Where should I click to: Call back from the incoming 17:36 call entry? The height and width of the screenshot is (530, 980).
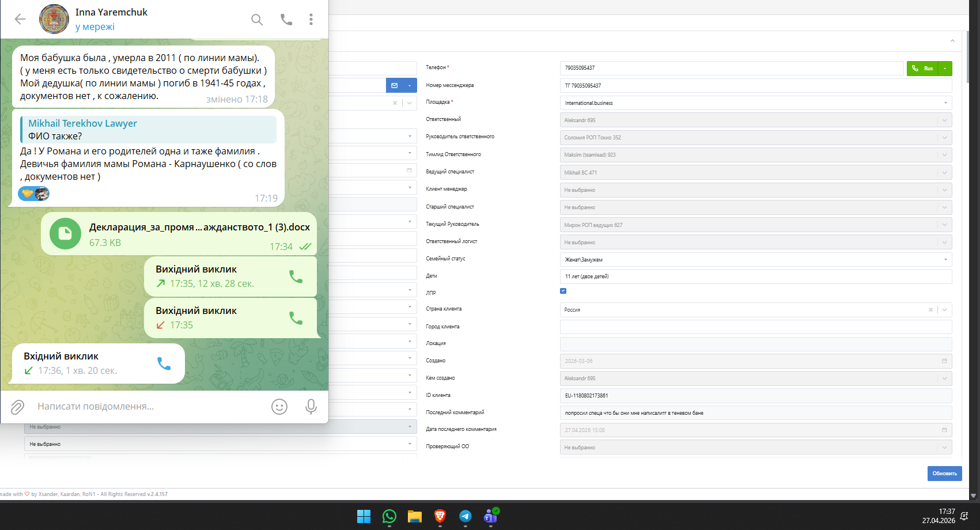(164, 364)
